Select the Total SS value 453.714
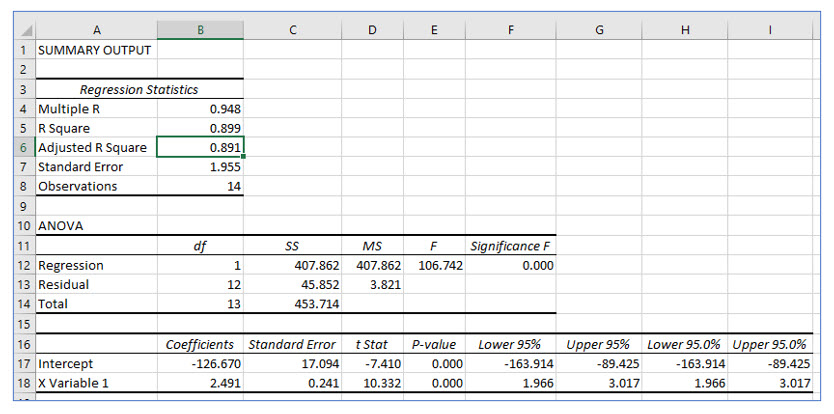834x414 pixels. (x=293, y=304)
